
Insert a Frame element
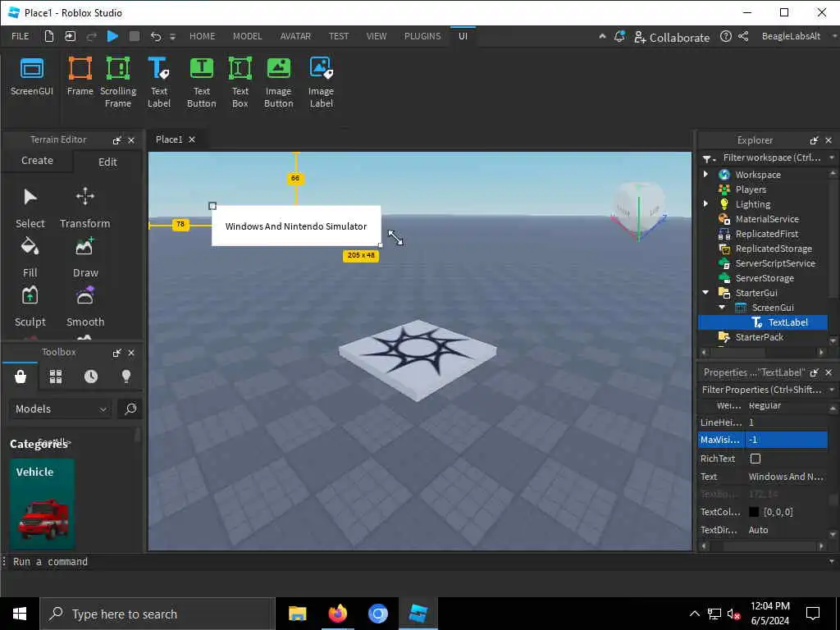[80, 77]
